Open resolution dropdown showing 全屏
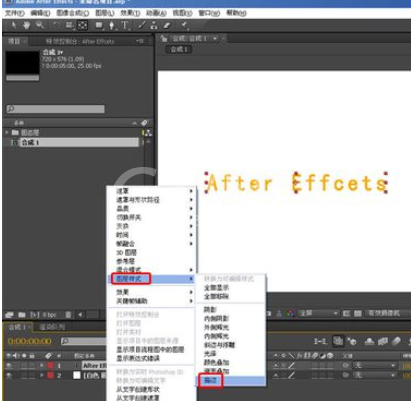The width and height of the screenshot is (411, 401). pyautogui.click(x=318, y=314)
